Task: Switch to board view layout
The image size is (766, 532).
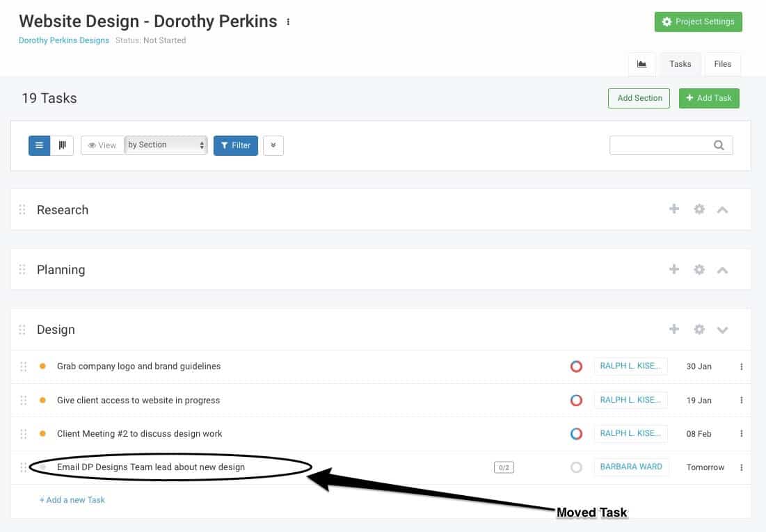Action: [x=62, y=145]
